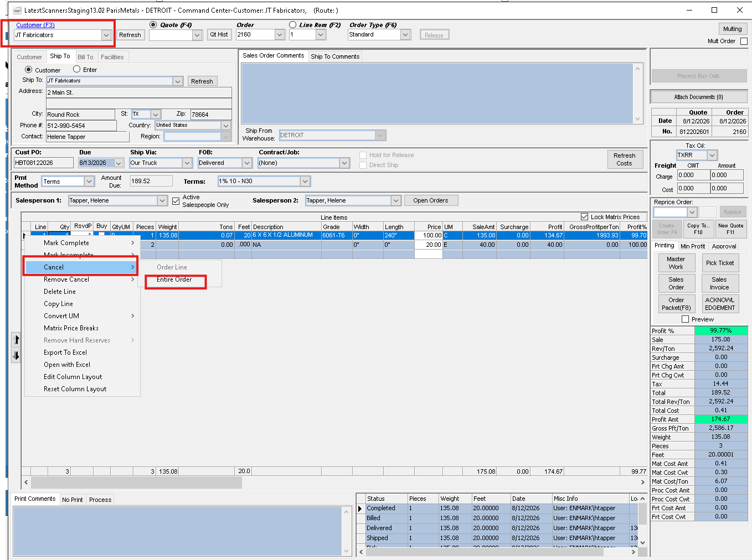Click the Phone # field 512-990-5454
Viewport: 752px width, 560px height.
click(x=81, y=126)
